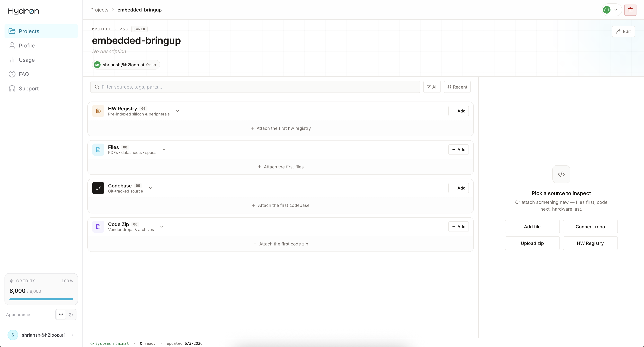Click the code brackets inspect icon

[x=561, y=174]
